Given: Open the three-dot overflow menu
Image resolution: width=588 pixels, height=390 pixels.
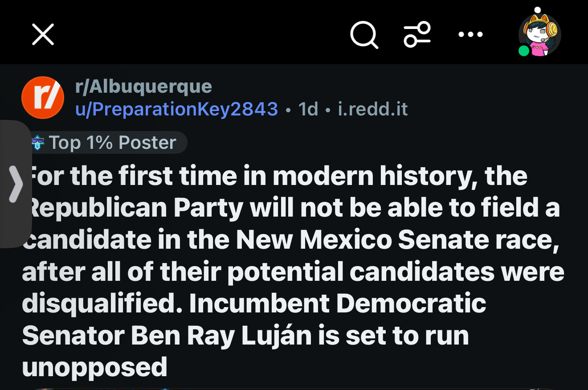Looking at the screenshot, I should point(470,34).
